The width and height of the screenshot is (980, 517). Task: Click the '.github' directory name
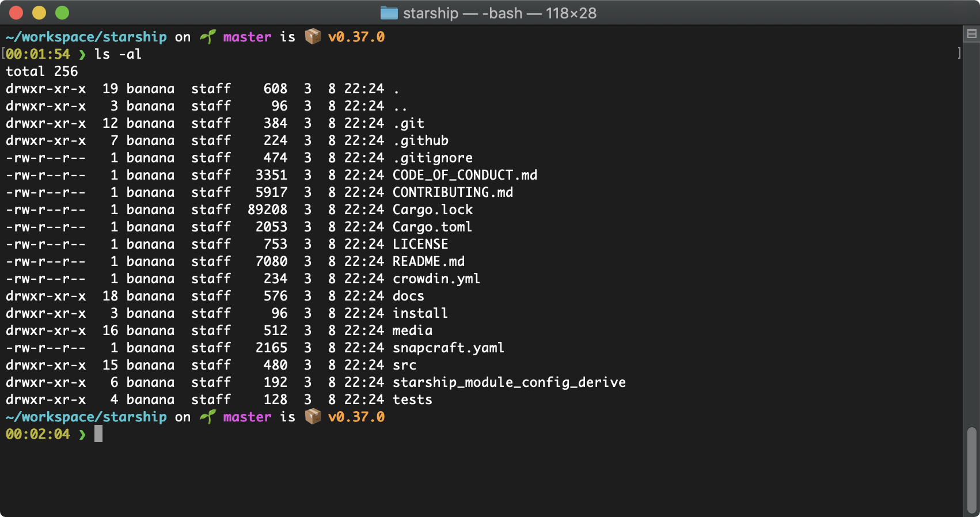421,140
